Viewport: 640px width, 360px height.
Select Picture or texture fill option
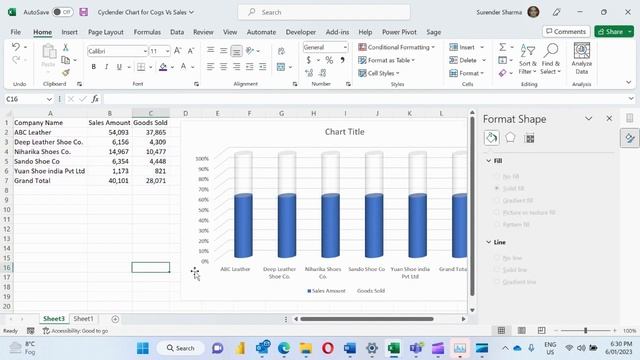coord(497,213)
